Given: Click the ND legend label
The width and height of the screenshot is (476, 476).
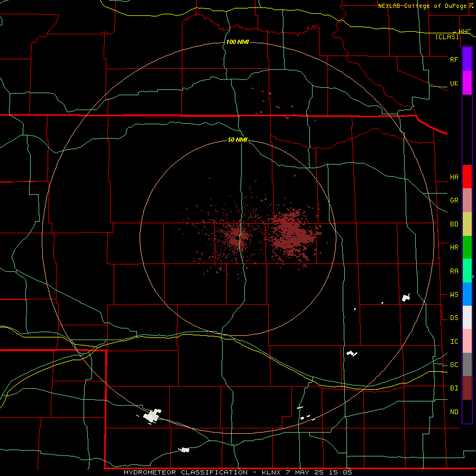Looking at the screenshot, I should [454, 411].
